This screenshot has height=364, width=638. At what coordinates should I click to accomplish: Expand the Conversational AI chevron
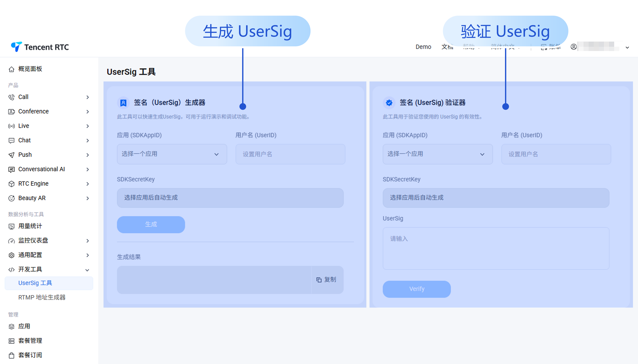88,169
